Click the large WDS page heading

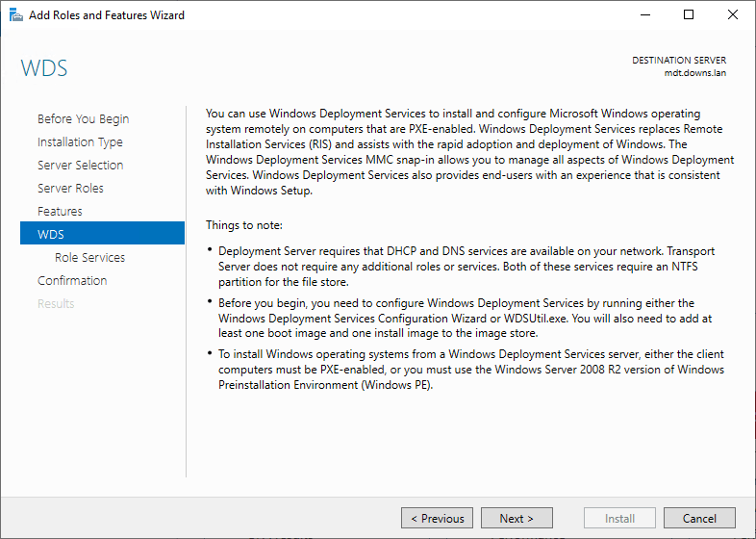[x=44, y=69]
